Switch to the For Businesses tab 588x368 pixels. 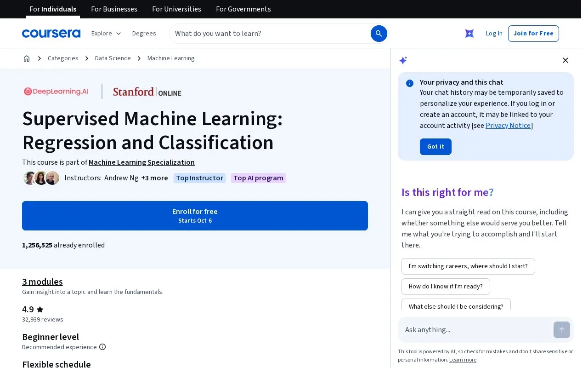click(114, 9)
